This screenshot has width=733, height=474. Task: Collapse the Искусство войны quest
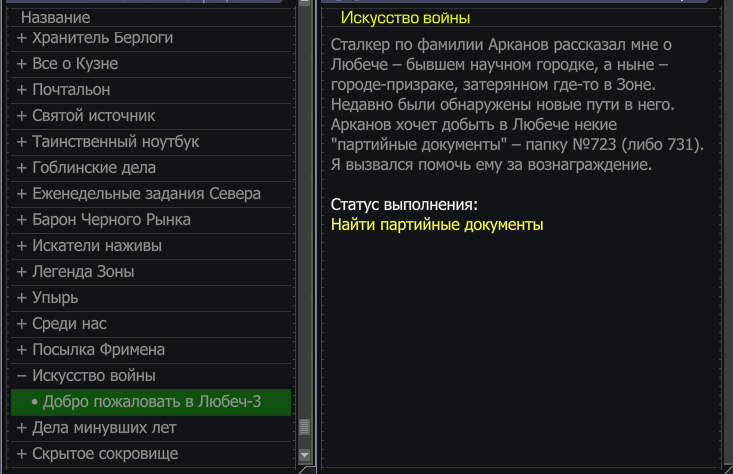tap(22, 376)
